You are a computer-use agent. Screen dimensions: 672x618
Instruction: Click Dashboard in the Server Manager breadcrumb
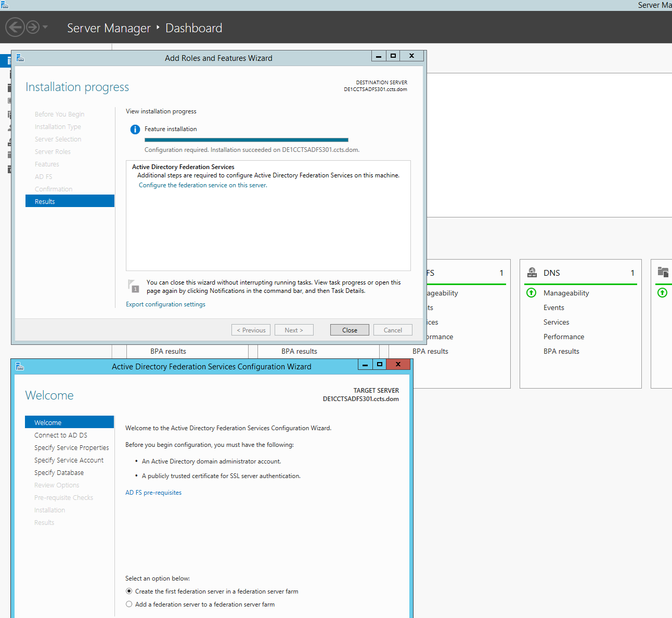pos(193,28)
